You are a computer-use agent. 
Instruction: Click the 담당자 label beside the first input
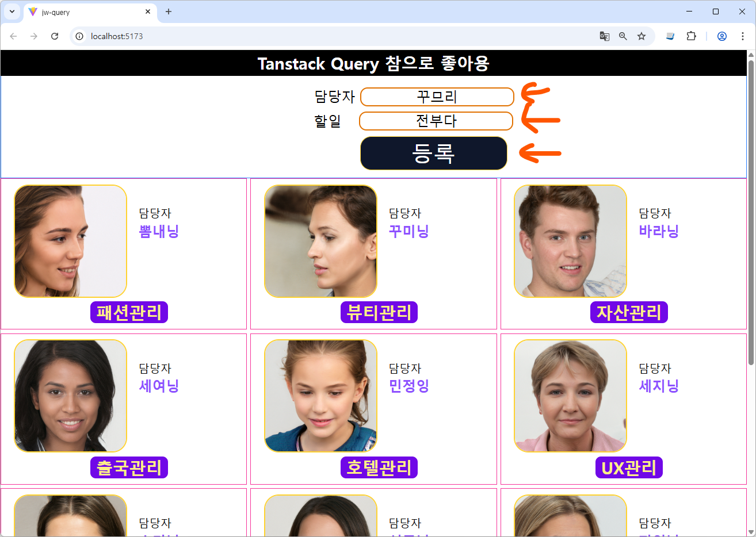pyautogui.click(x=334, y=97)
